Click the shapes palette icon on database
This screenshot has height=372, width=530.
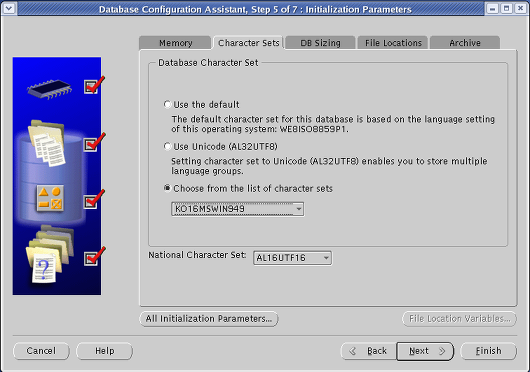pos(50,198)
